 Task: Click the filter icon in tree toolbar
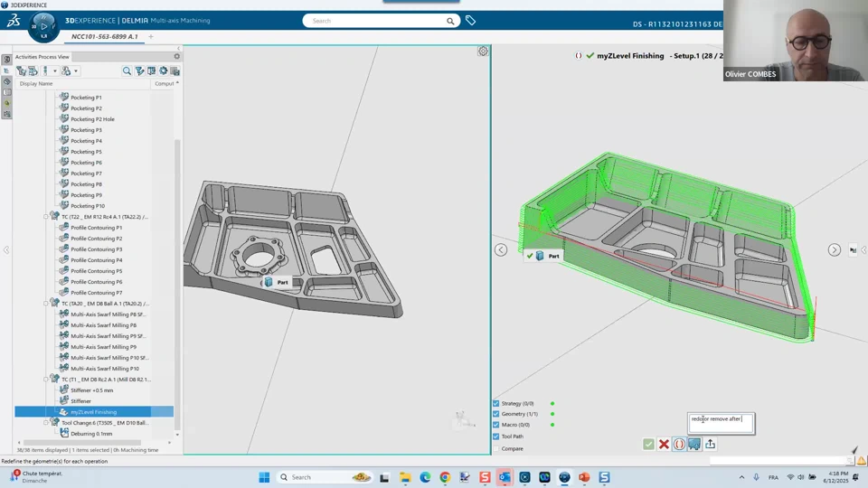pos(139,70)
